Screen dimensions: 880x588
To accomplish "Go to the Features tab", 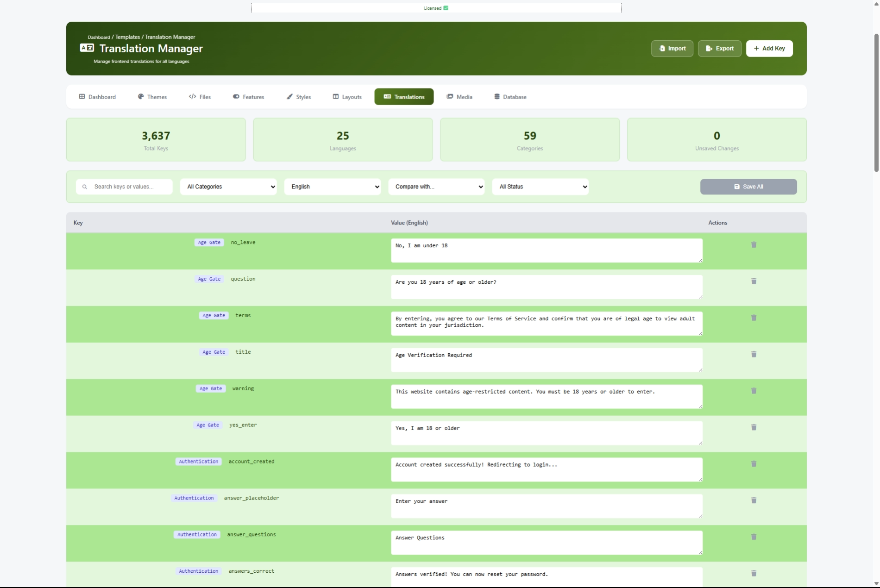I will pyautogui.click(x=248, y=97).
